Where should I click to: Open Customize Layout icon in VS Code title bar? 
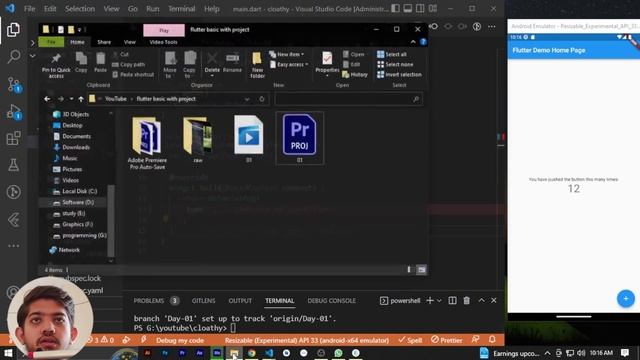click(433, 8)
